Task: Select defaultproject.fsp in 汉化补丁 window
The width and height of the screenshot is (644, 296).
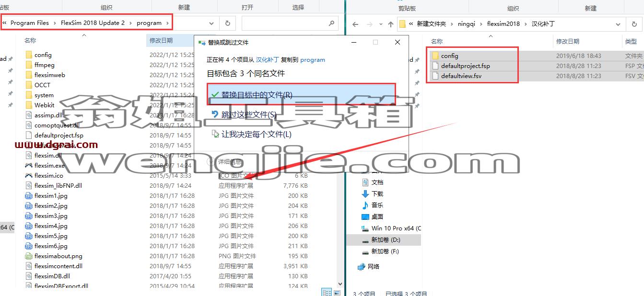Action: coord(465,66)
